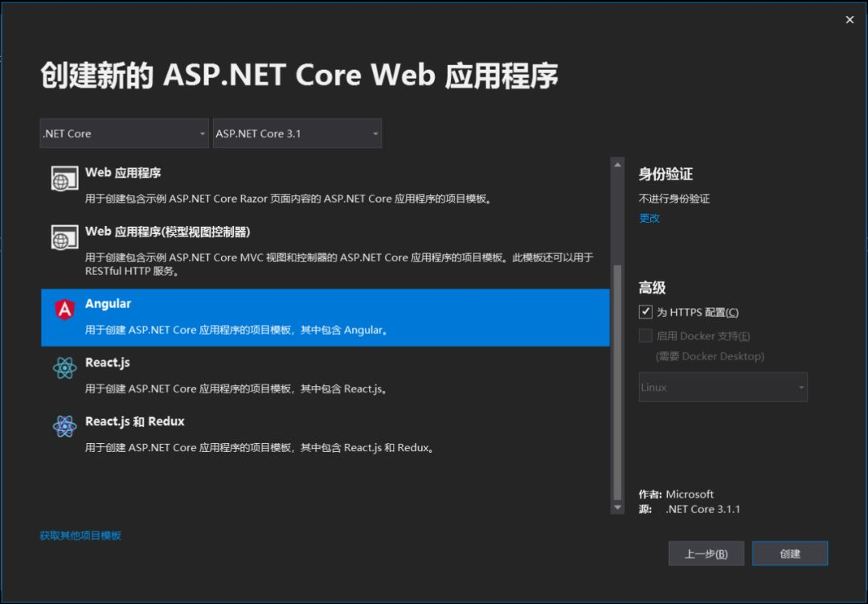Click the red Angular logo icon
Screen dimensions: 868x604
pos(65,309)
